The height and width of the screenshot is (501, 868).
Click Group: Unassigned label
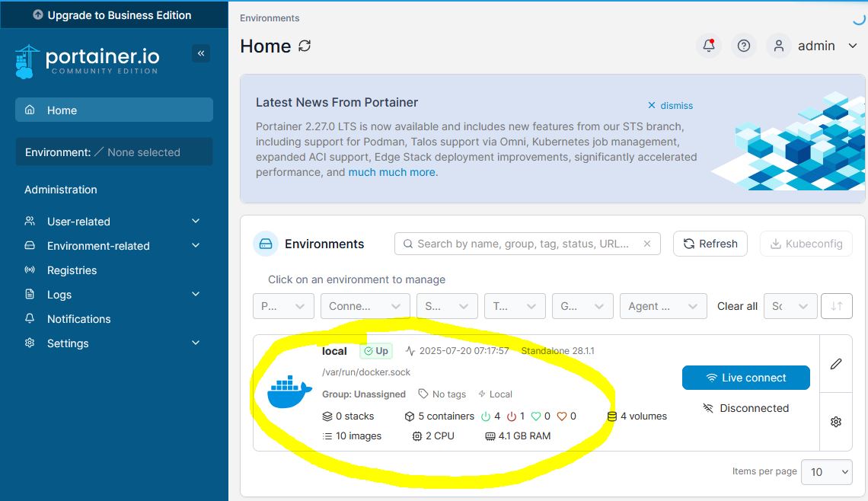[364, 394]
